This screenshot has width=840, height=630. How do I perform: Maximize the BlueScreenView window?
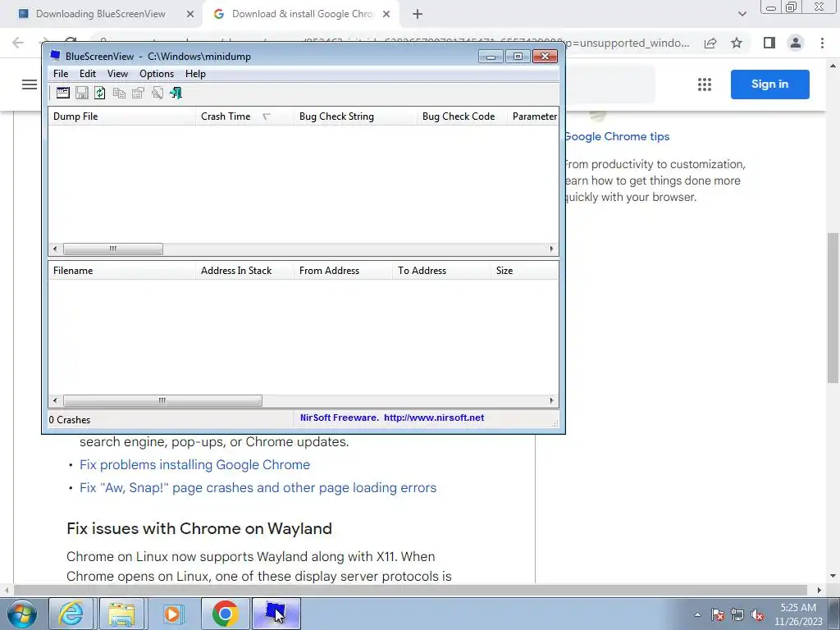tap(518, 57)
